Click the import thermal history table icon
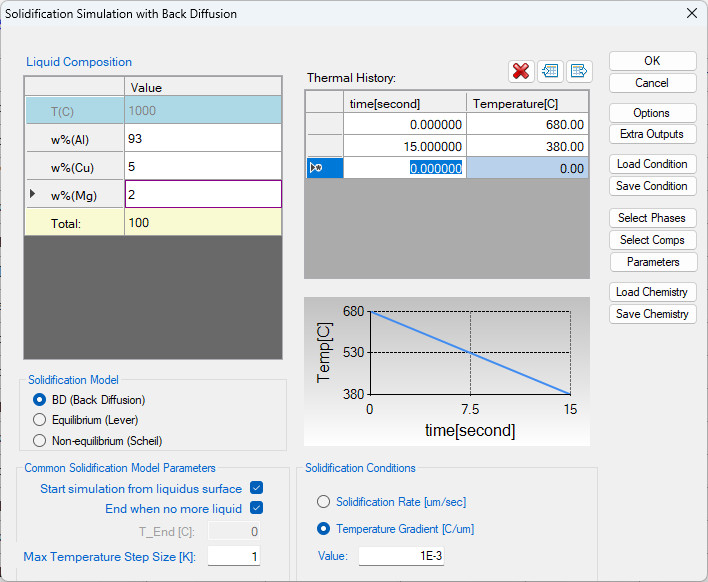Image resolution: width=708 pixels, height=582 pixels. pyautogui.click(x=549, y=70)
